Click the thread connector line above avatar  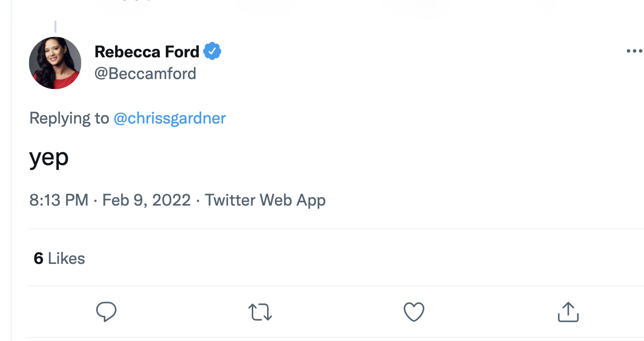click(x=55, y=27)
